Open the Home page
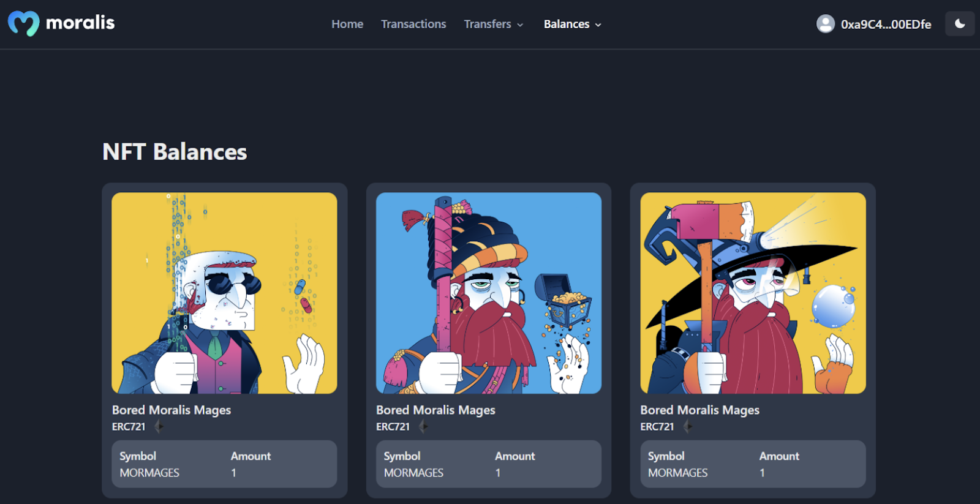The height and width of the screenshot is (504, 980). point(347,24)
